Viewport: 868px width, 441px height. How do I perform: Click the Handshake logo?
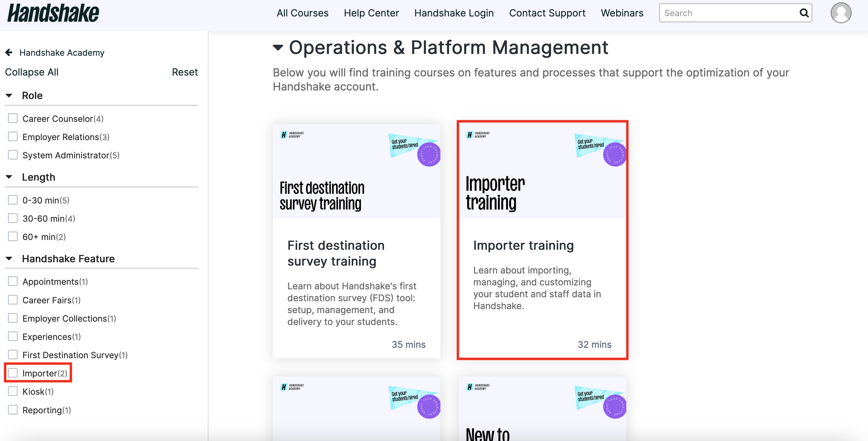click(53, 13)
